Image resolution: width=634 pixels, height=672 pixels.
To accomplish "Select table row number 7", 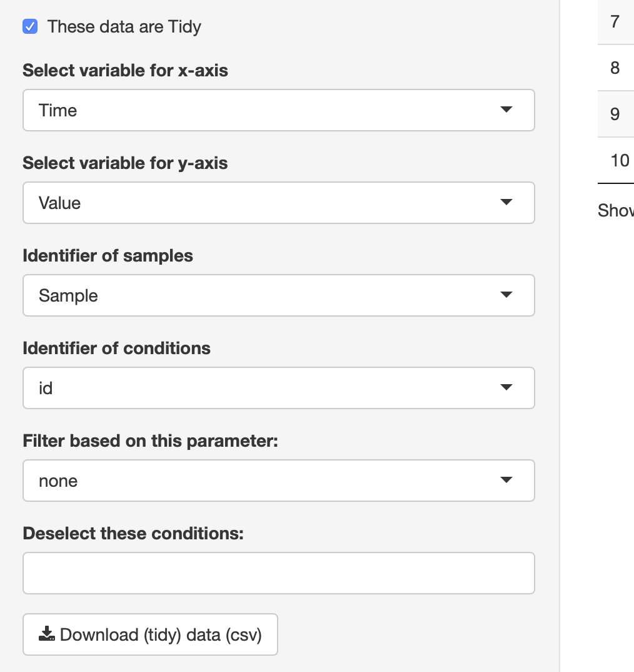I will click(615, 21).
